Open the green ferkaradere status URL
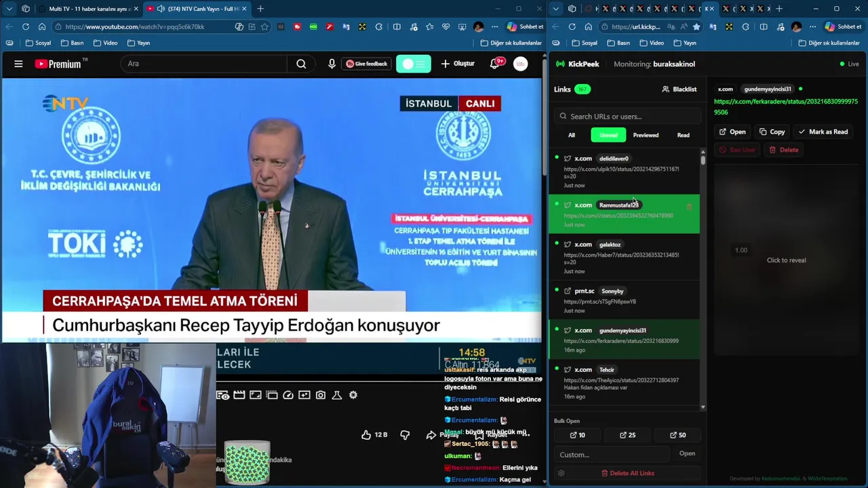This screenshot has width=868, height=488. coord(786,106)
